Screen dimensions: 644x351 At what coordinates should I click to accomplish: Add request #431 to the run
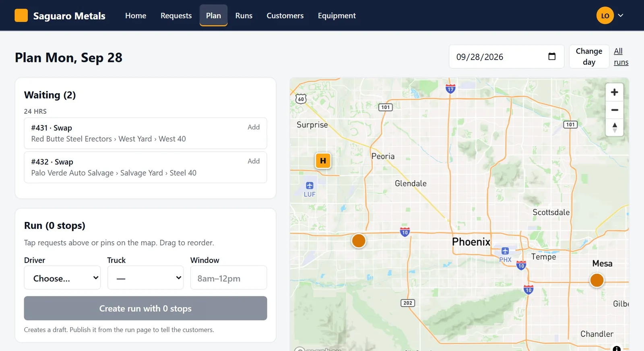[x=254, y=127]
